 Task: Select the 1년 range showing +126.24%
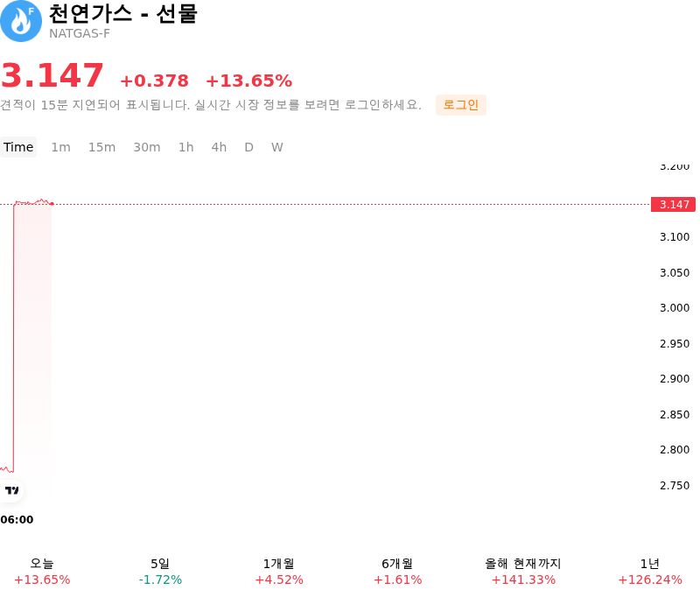coord(650,572)
